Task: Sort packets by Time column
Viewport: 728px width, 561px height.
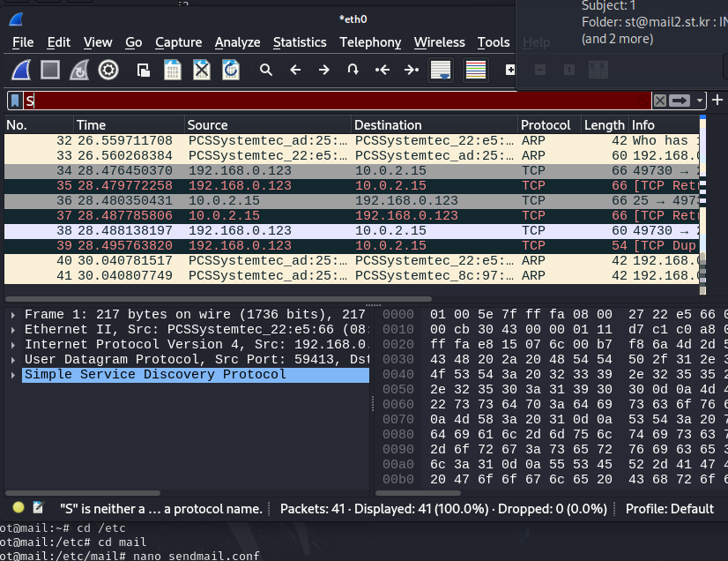Action: 129,125
